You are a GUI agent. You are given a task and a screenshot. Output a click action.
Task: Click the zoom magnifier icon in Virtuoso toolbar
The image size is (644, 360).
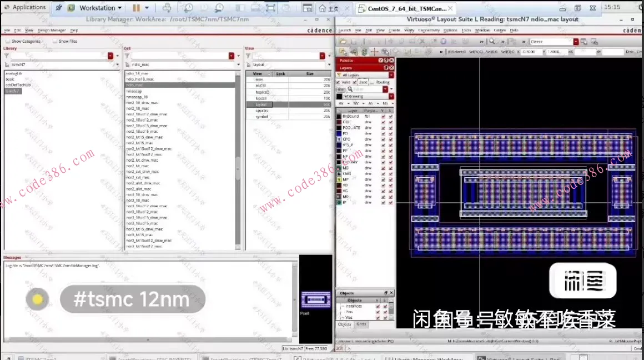click(492, 42)
